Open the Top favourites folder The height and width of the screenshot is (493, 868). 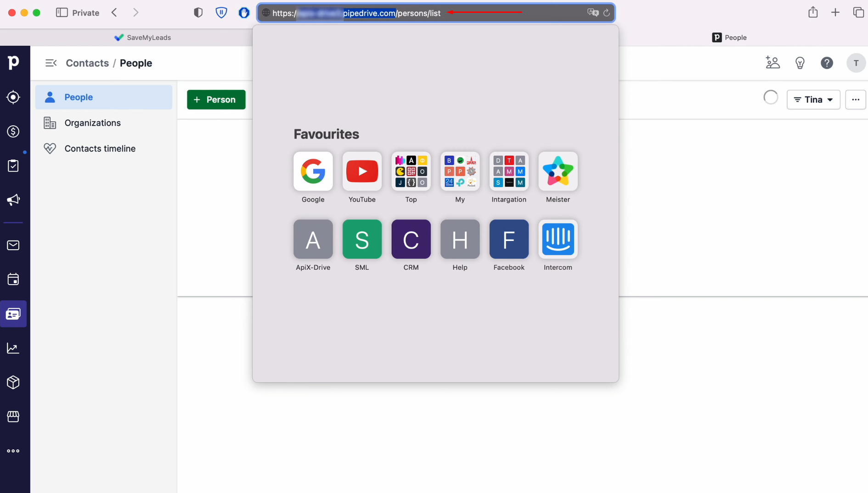tap(411, 171)
